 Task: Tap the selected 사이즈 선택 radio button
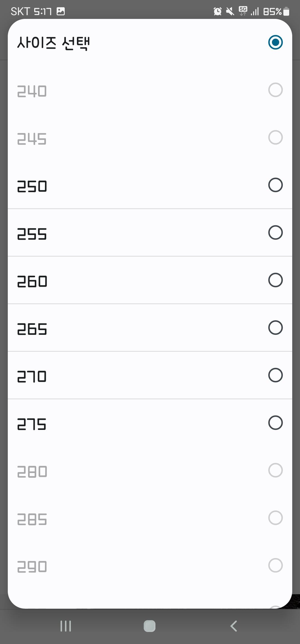tap(275, 42)
